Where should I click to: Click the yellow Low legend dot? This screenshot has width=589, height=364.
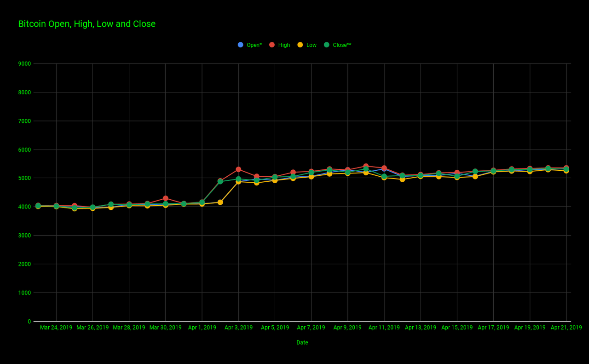[300, 45]
